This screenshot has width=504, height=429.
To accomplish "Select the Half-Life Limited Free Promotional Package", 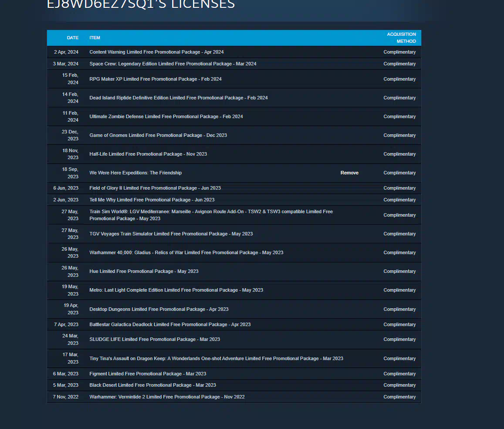I will 148,154.
